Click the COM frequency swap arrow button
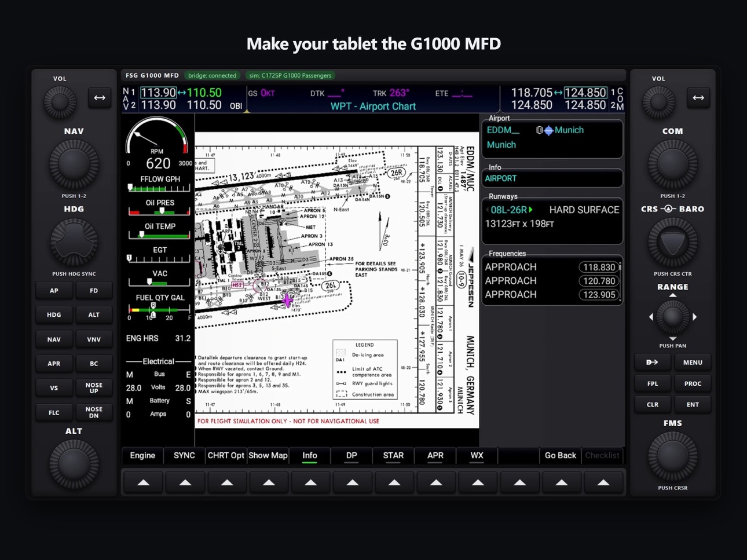Image resolution: width=747 pixels, height=560 pixels. coord(698,98)
